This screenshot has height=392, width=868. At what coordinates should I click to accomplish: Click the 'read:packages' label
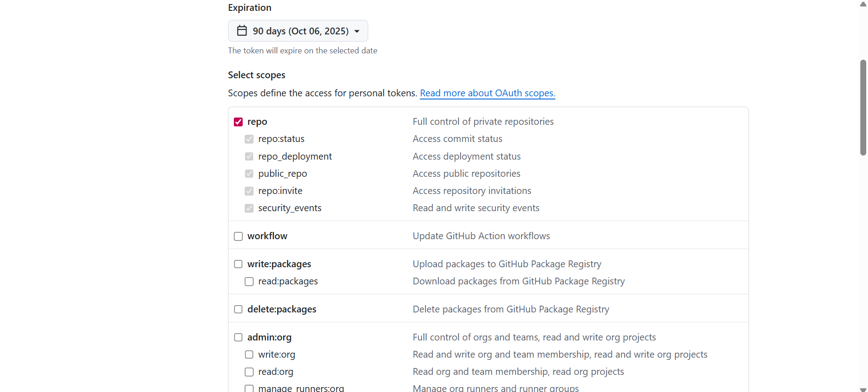coord(288,281)
